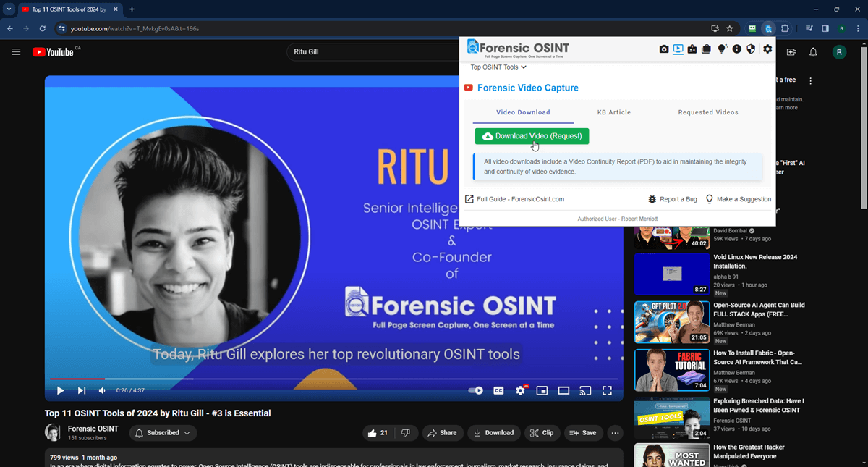The width and height of the screenshot is (868, 467).
Task: Play the video
Action: (60, 390)
